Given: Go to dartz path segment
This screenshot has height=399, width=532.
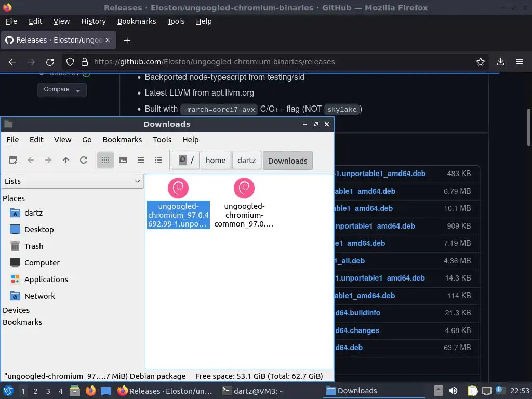Looking at the screenshot, I should [x=247, y=160].
